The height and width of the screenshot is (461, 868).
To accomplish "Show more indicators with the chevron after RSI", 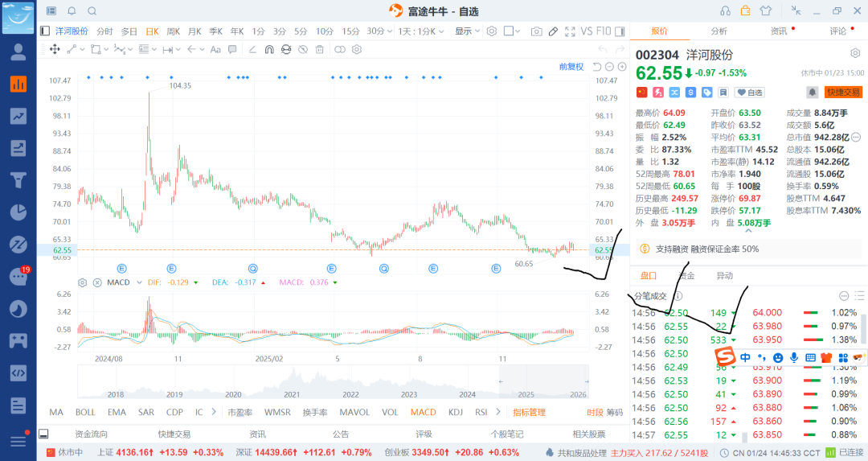I will (x=498, y=412).
